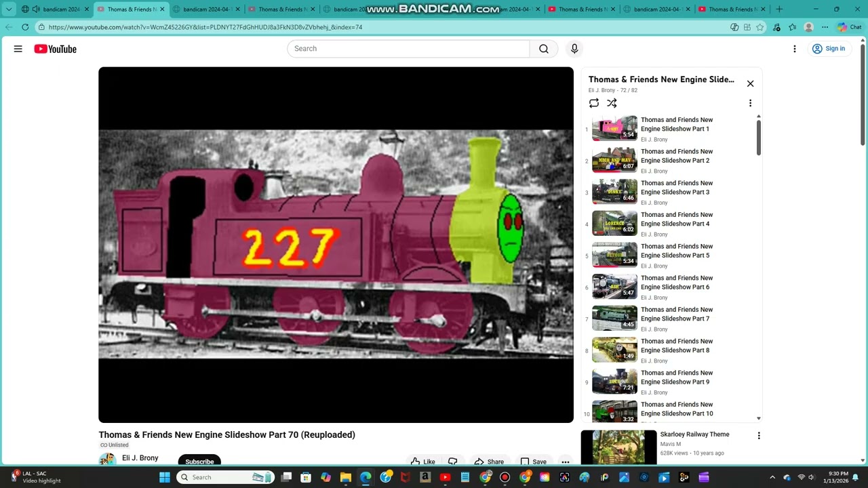The height and width of the screenshot is (488, 868).
Task: Open the browser tab list dropdown arrow
Action: click(9, 9)
